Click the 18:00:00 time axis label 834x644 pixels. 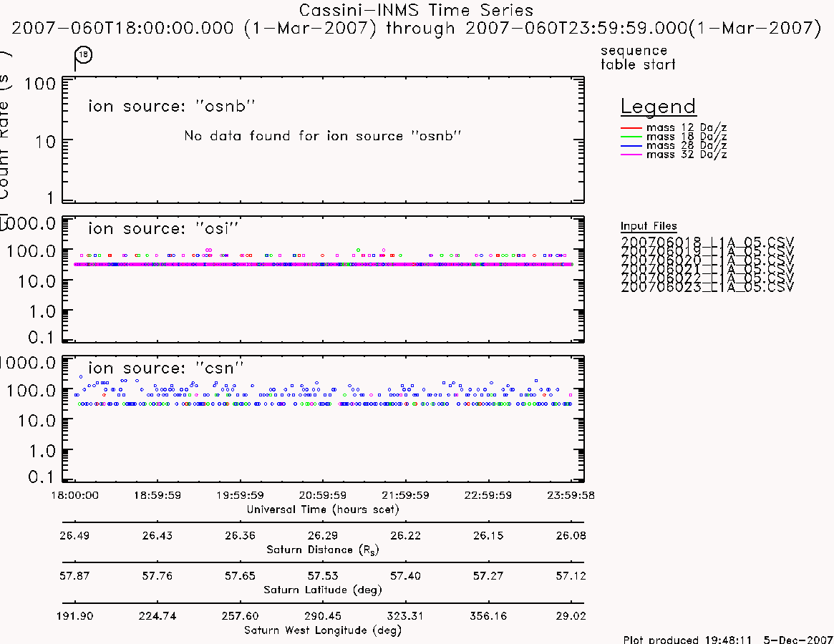click(74, 495)
